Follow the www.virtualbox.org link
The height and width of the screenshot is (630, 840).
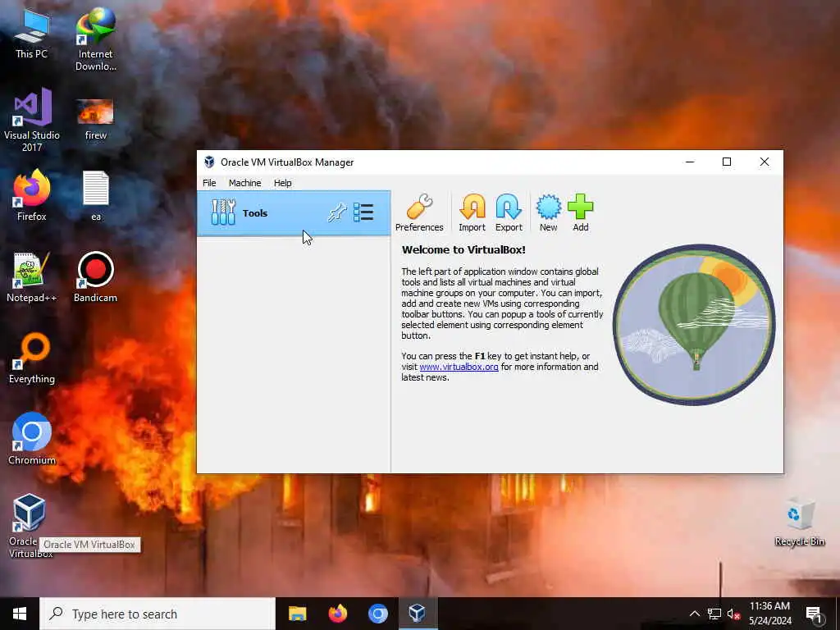coord(459,367)
